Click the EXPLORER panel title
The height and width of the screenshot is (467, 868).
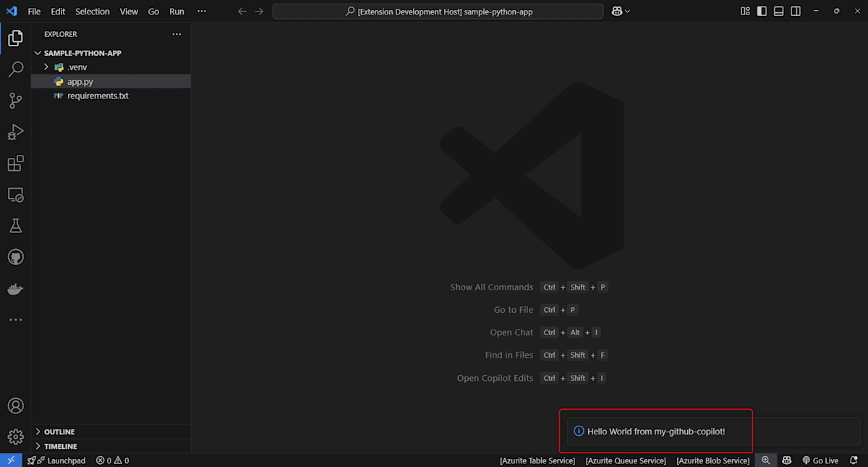(61, 34)
